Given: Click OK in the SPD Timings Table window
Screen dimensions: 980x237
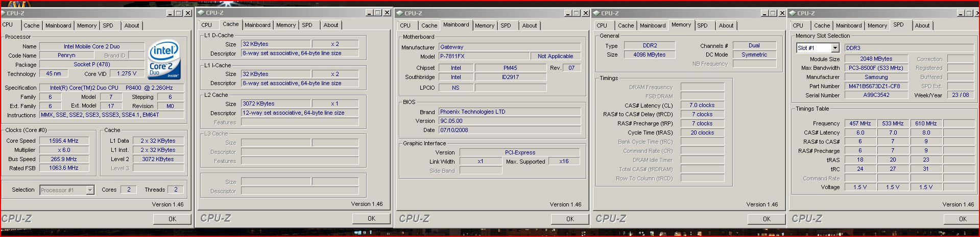Looking at the screenshot, I should [962, 219].
